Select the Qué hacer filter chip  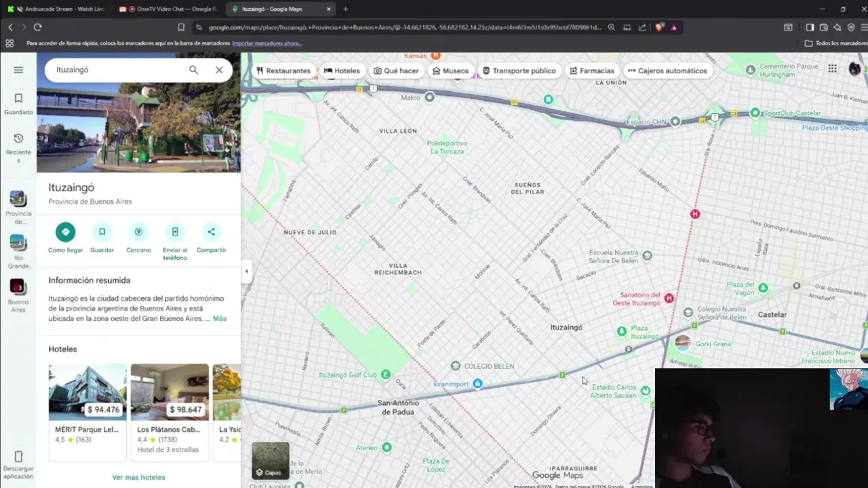click(396, 70)
